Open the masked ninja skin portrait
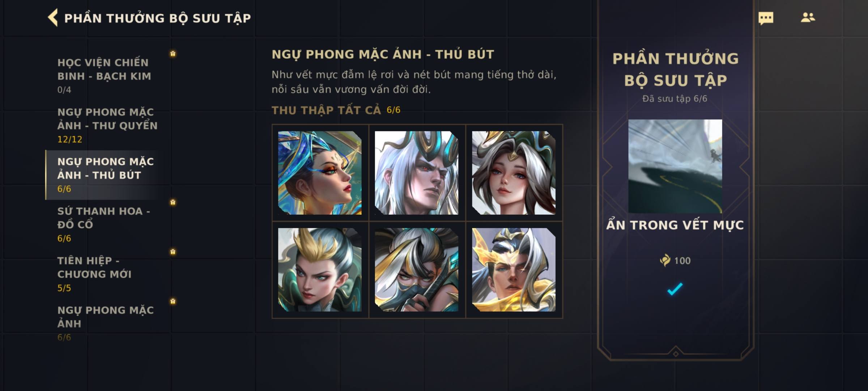The height and width of the screenshot is (391, 868). pos(417,270)
